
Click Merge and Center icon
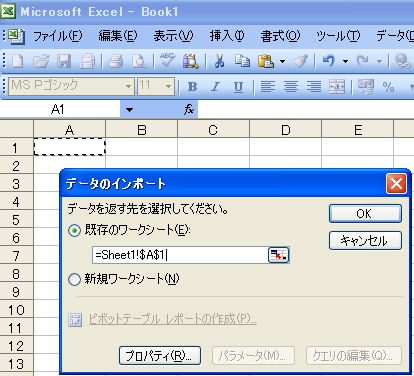coord(337,87)
